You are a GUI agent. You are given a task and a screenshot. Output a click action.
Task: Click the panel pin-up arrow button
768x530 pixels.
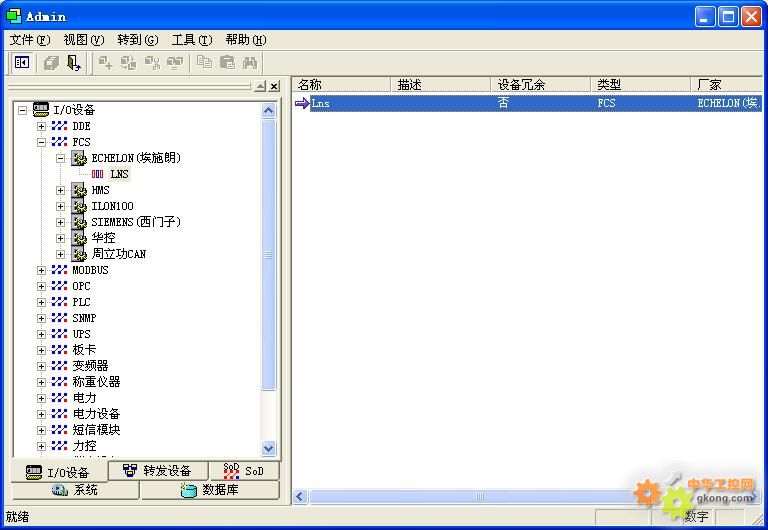pos(260,87)
